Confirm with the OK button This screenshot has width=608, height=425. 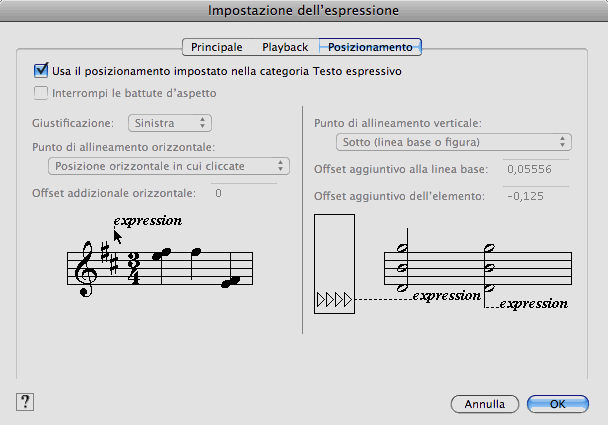pyautogui.click(x=558, y=404)
